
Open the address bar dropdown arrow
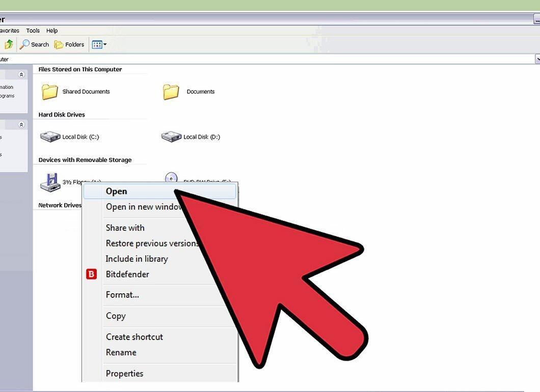point(537,59)
